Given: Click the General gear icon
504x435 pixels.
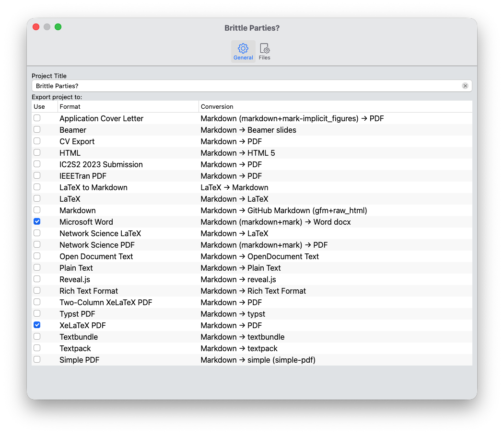Looking at the screenshot, I should coord(243,47).
